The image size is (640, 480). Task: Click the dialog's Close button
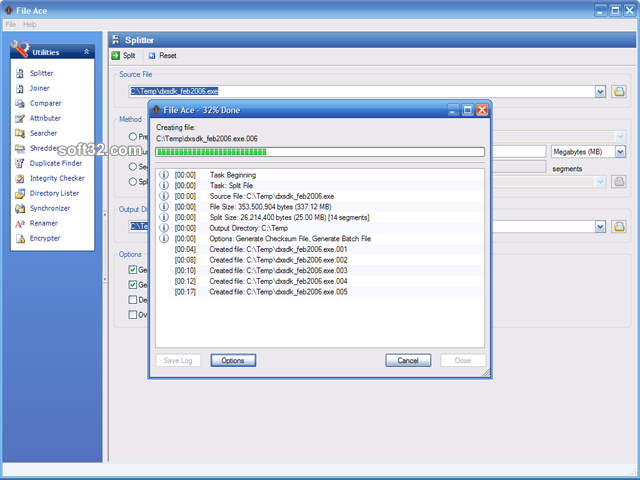tap(463, 360)
